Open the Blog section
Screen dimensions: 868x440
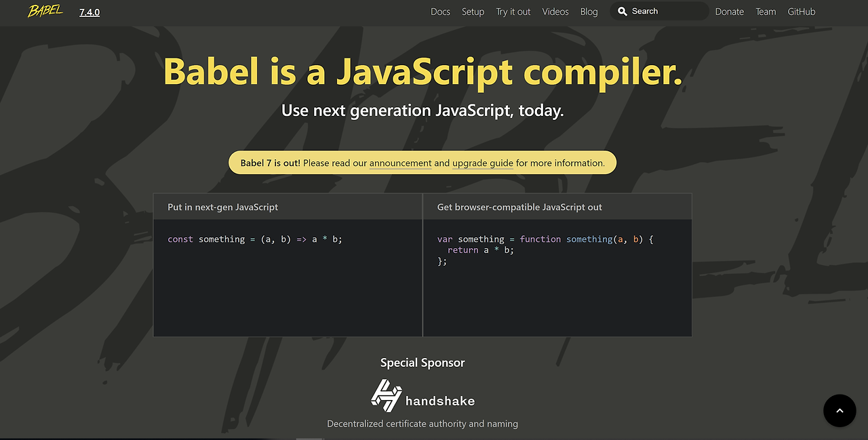[589, 12]
